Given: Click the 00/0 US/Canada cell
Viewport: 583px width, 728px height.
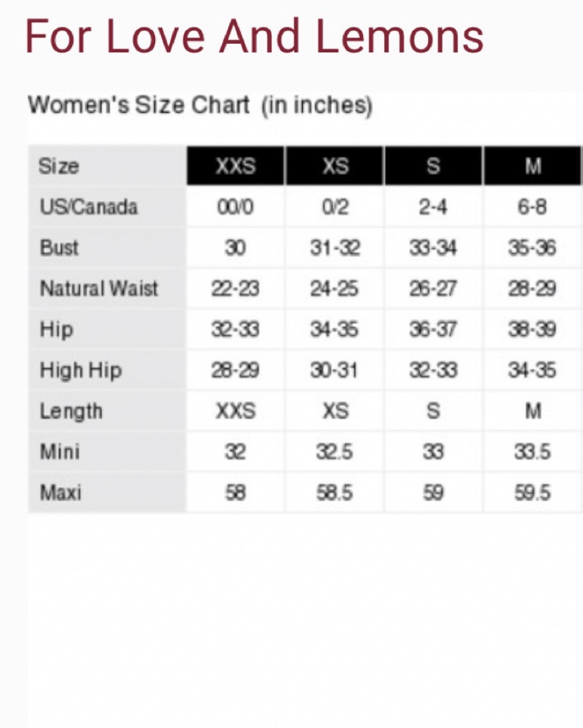Looking at the screenshot, I should point(236,207).
